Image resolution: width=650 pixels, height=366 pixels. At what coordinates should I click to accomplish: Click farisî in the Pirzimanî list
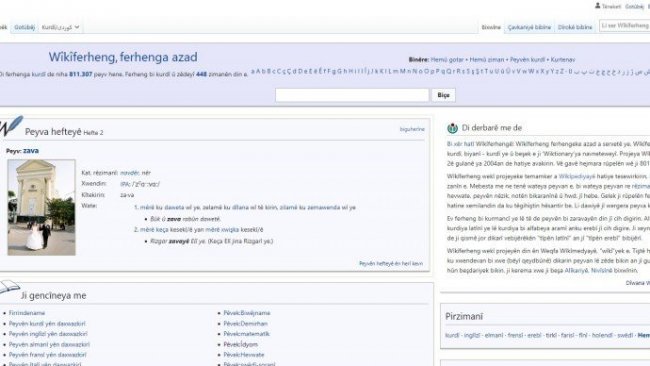tap(568, 335)
